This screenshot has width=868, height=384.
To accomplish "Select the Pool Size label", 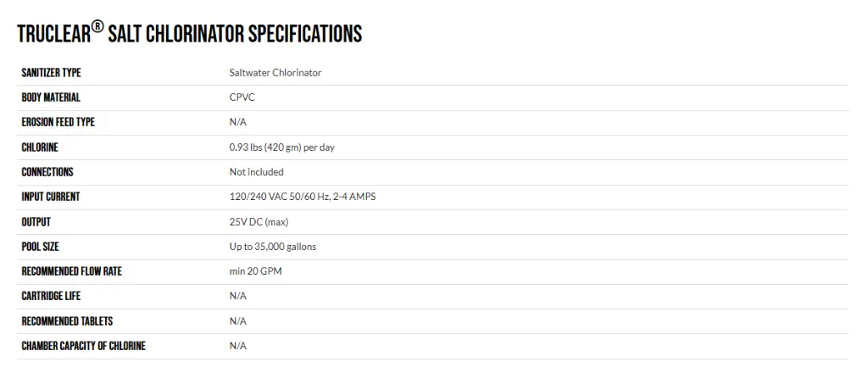I will (40, 247).
